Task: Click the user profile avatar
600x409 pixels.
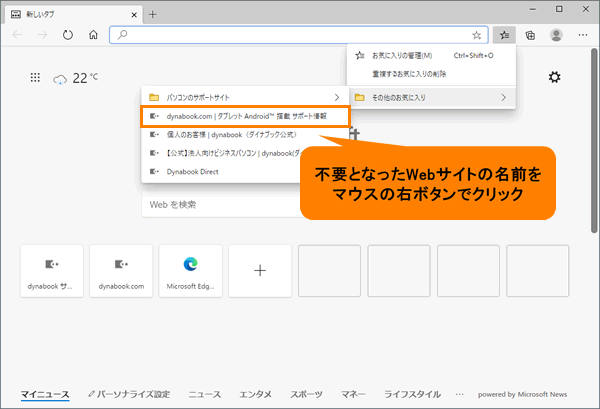Action: click(556, 35)
